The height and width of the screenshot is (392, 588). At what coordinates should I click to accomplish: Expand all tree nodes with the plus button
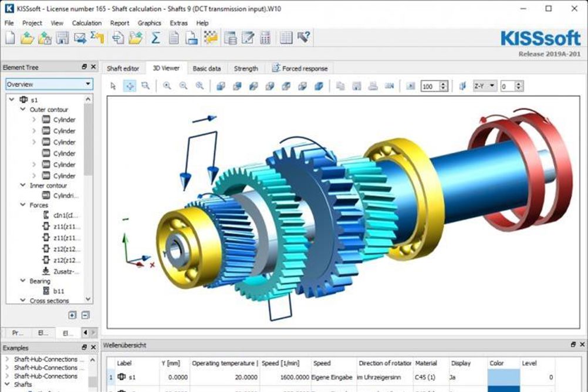(72, 315)
